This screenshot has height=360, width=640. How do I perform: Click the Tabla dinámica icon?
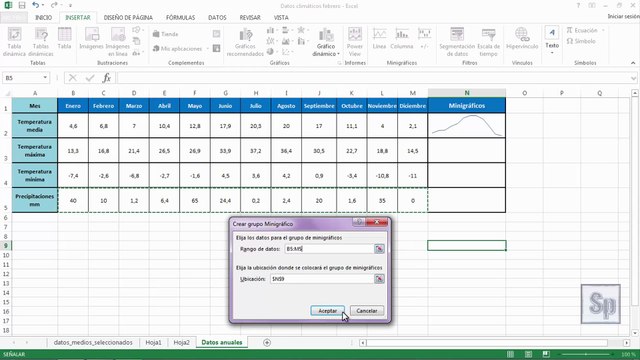[14, 41]
